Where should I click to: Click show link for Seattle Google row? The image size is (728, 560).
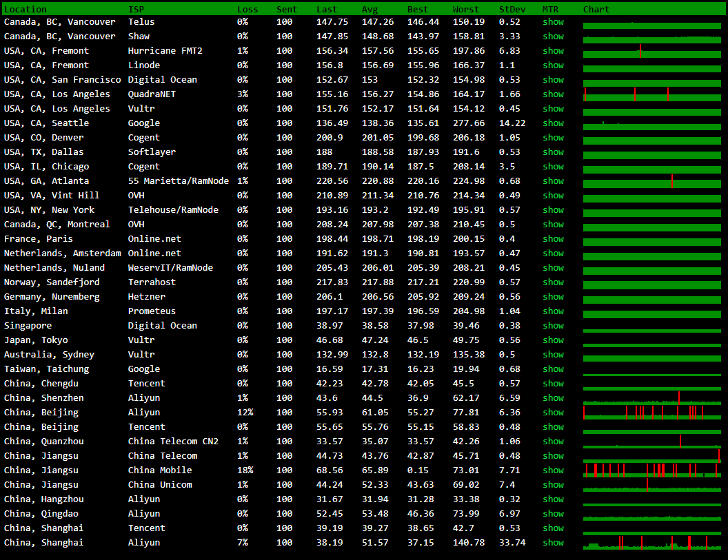[x=553, y=123]
